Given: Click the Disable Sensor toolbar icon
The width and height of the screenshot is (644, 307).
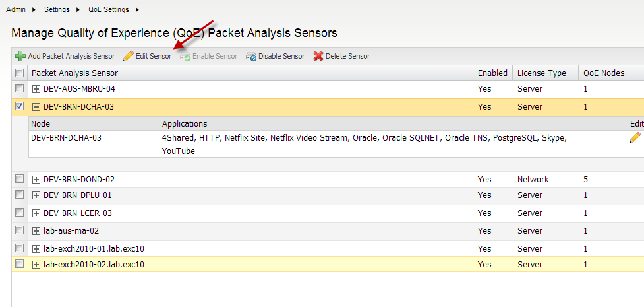Looking at the screenshot, I should click(x=251, y=57).
